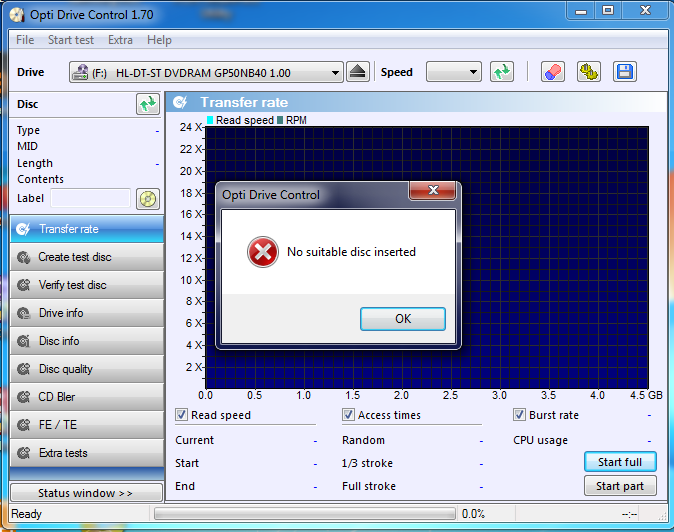Click the Start part button
This screenshot has height=532, width=674.
pyautogui.click(x=620, y=486)
